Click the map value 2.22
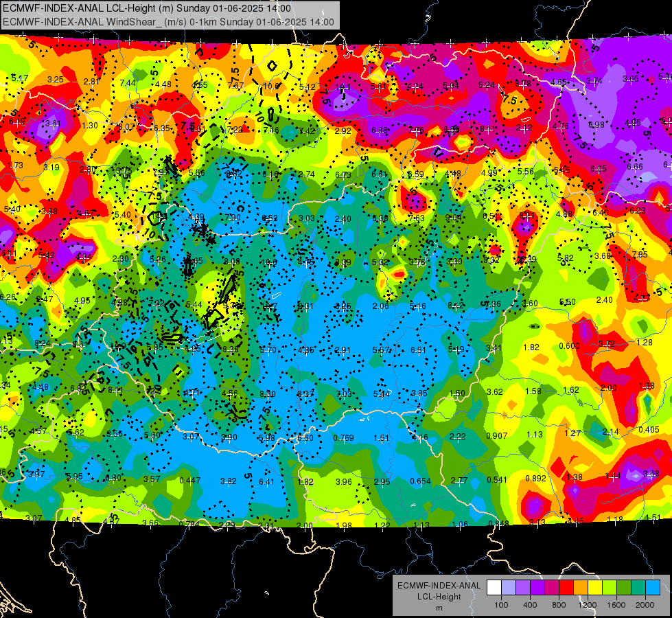Viewport: 672px width, 618px height. pyautogui.click(x=458, y=437)
